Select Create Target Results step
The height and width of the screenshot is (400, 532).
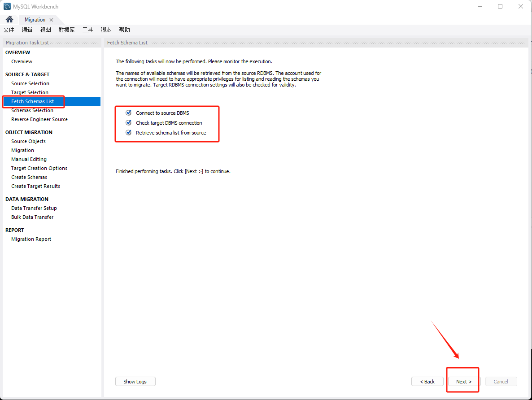35,186
